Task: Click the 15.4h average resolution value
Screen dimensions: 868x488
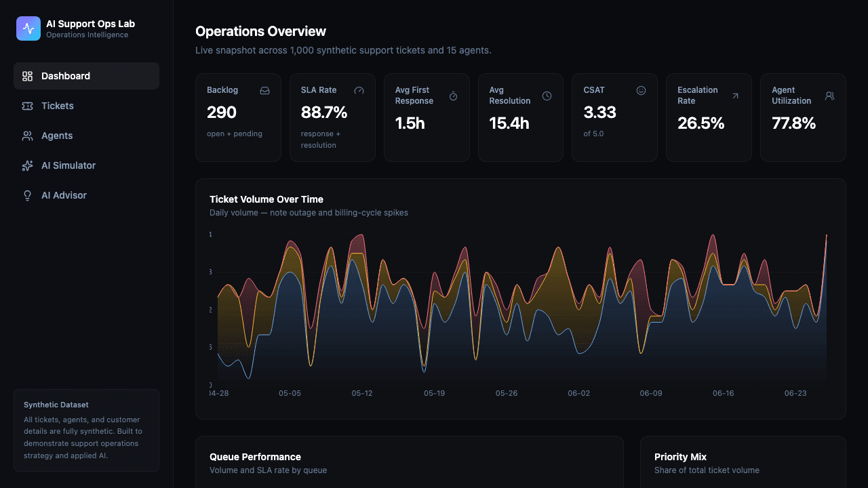Action: click(509, 123)
